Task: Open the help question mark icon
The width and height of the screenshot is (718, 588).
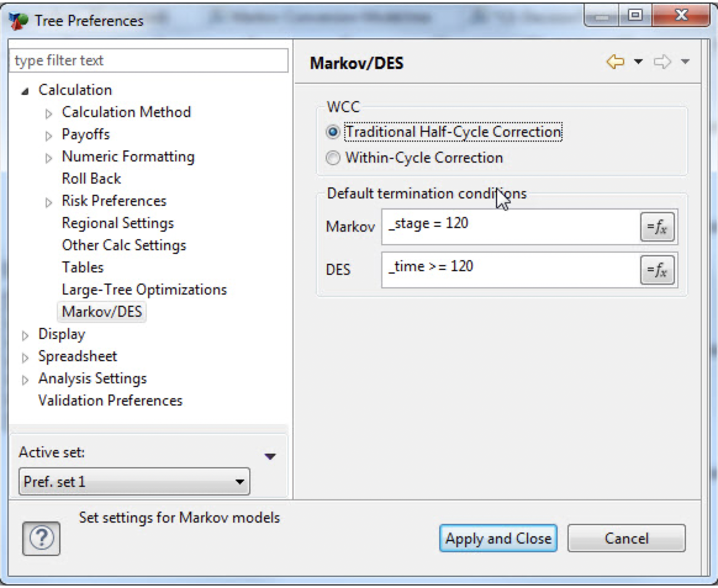Action: 41,537
